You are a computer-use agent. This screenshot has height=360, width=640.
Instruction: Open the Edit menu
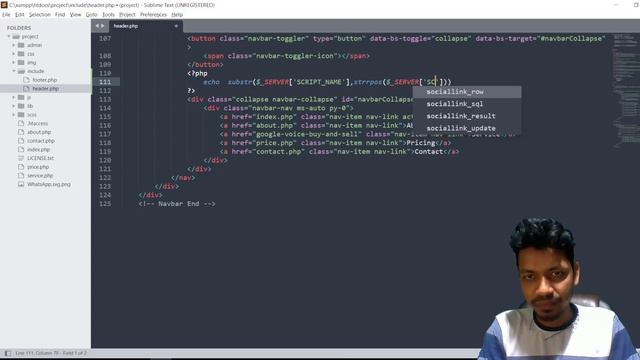pyautogui.click(x=20, y=14)
